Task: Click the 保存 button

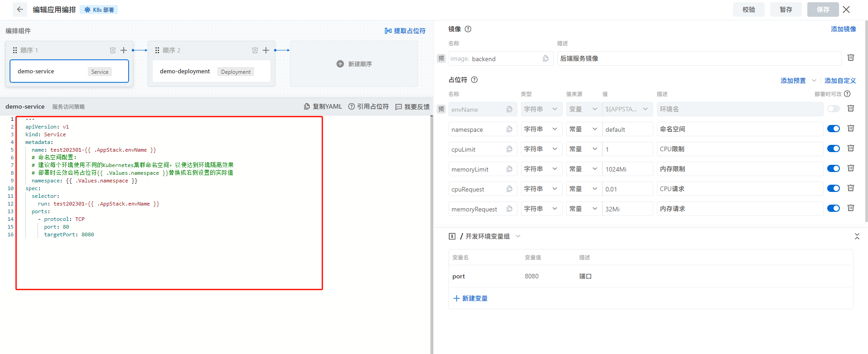Action: (823, 10)
